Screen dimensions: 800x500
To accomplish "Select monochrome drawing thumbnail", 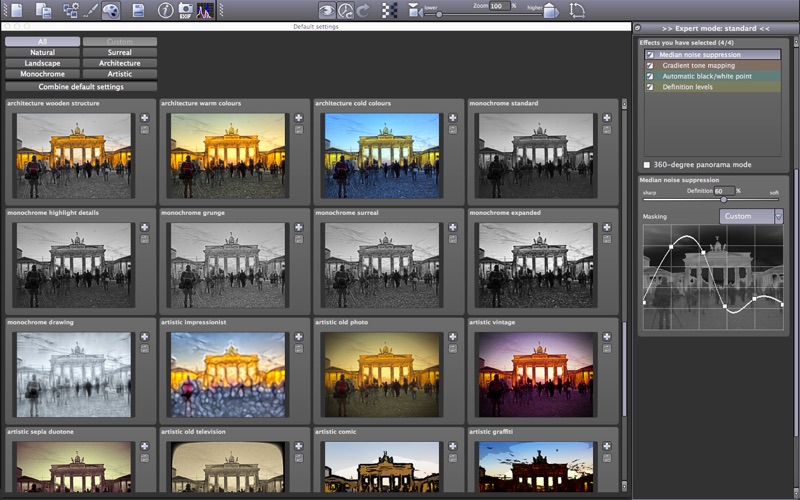I will click(73, 374).
